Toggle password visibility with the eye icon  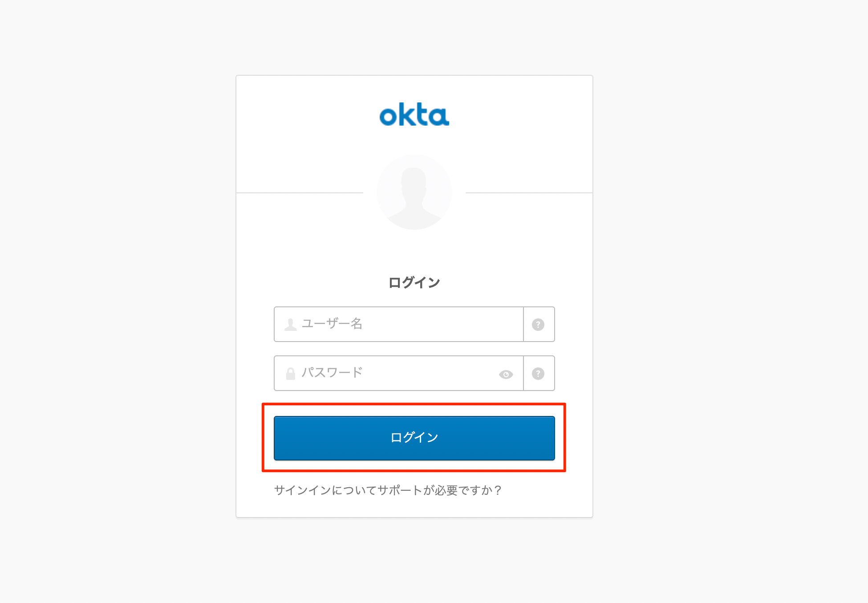point(506,374)
